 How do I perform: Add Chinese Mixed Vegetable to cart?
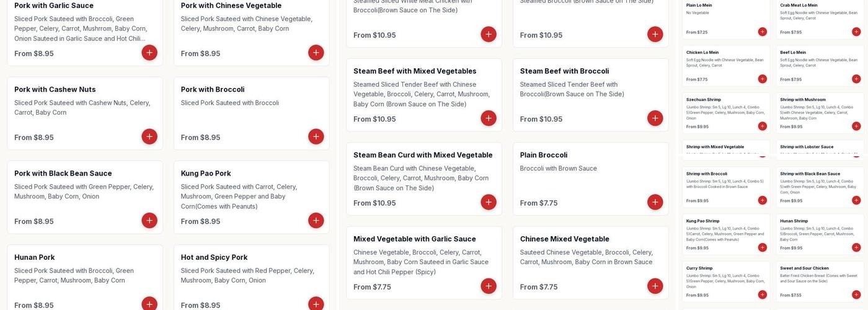tap(655, 286)
